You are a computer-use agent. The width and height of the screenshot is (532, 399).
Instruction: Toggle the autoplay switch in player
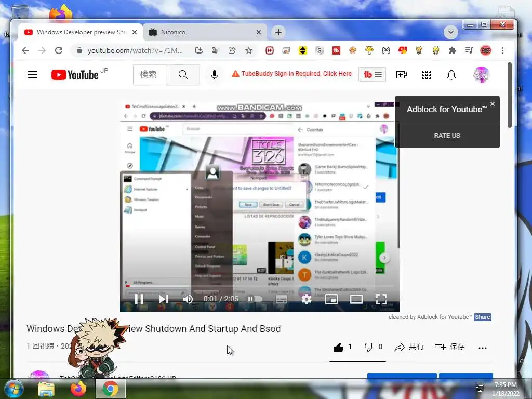pos(255,299)
